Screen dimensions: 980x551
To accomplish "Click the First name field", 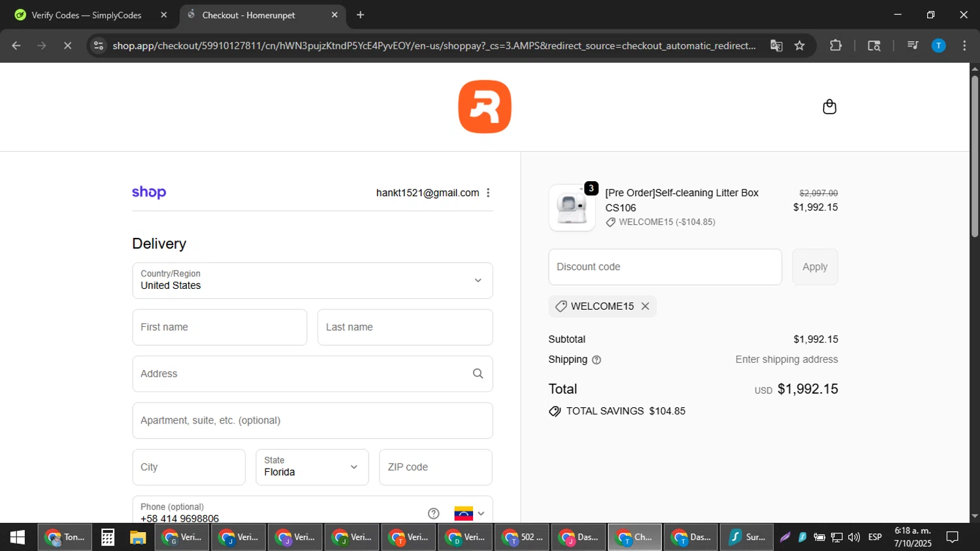I will 220,327.
